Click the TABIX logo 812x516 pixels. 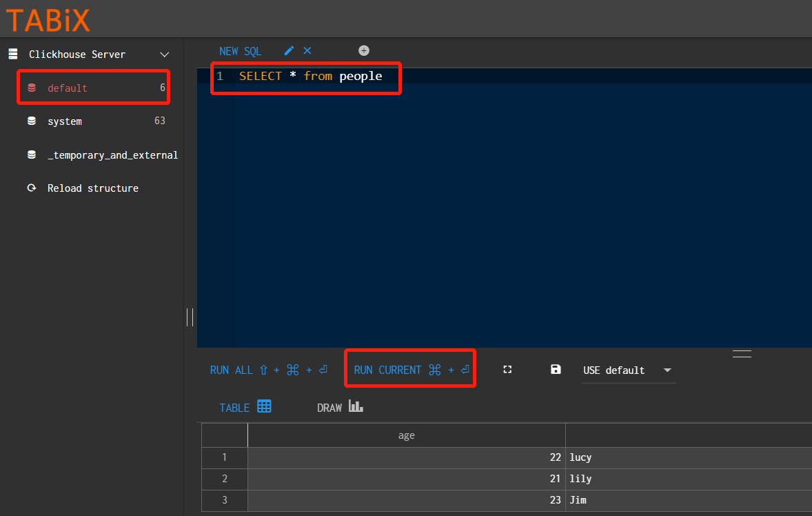(48, 20)
